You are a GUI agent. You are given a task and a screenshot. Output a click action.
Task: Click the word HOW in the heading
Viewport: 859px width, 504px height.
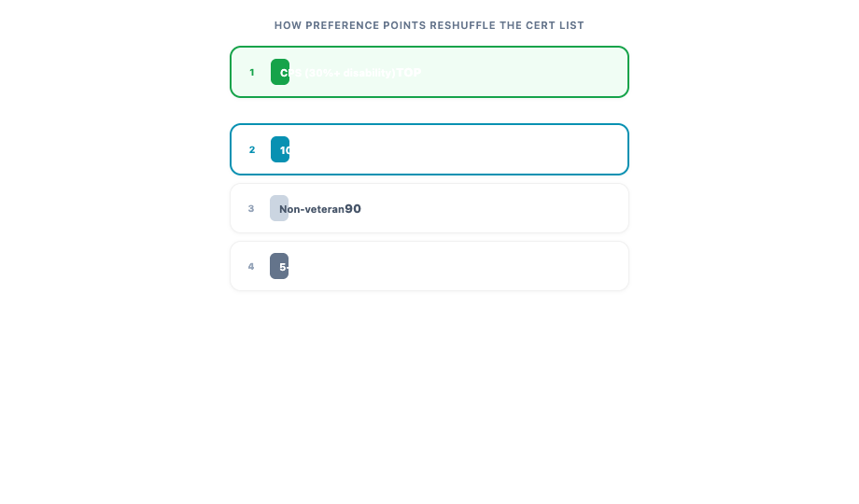289,25
